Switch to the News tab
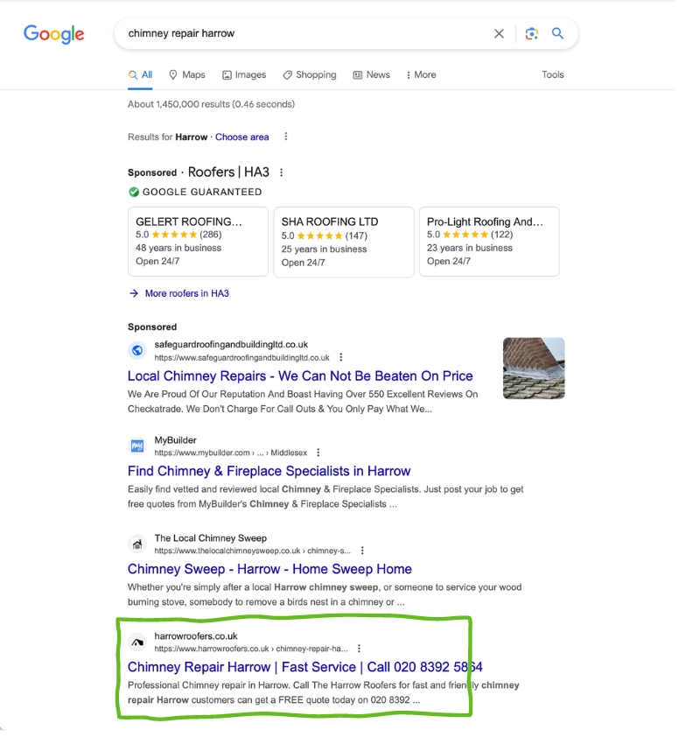The height and width of the screenshot is (744, 700). tap(371, 75)
